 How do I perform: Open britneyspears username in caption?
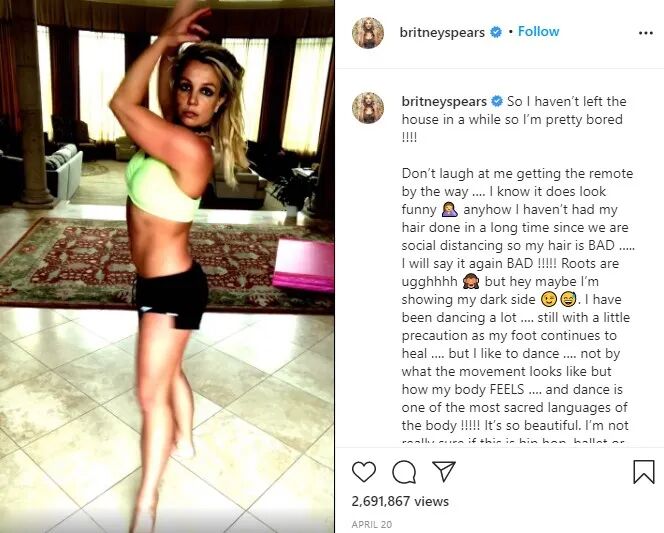click(x=444, y=102)
